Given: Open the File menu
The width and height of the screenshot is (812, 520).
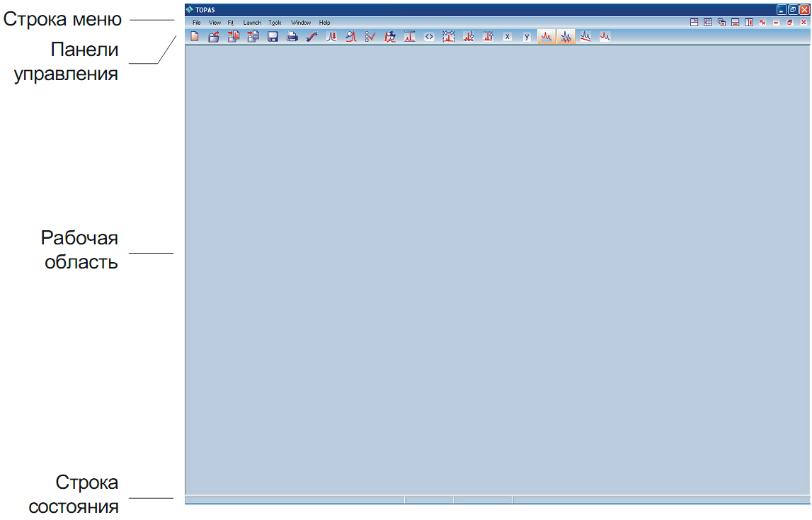Looking at the screenshot, I should pyautogui.click(x=196, y=23).
